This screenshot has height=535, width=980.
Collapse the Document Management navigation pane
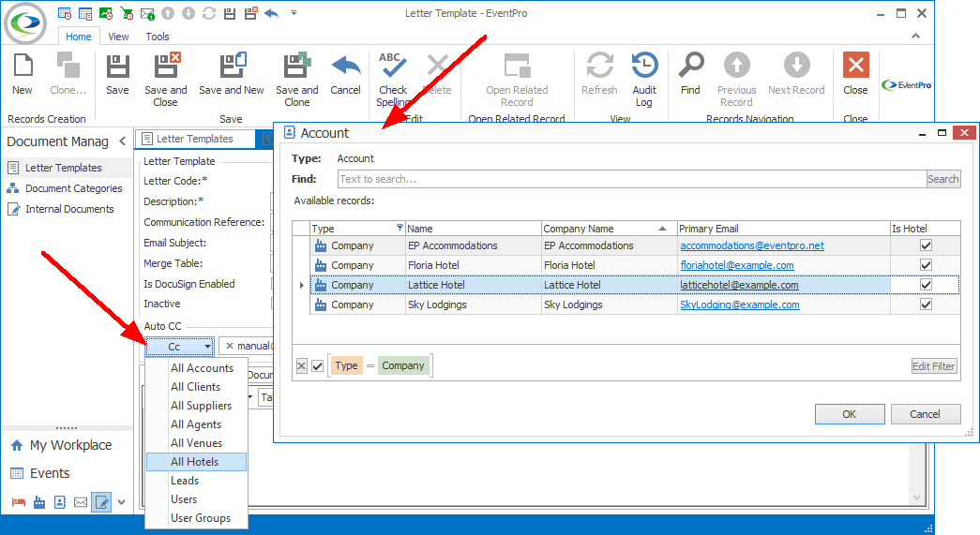coord(123,141)
